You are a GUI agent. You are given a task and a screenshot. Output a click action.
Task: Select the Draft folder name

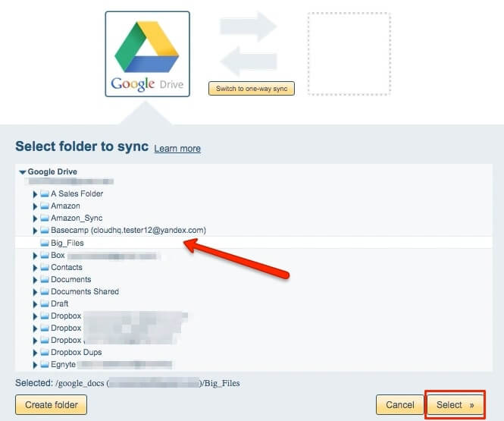coord(59,303)
